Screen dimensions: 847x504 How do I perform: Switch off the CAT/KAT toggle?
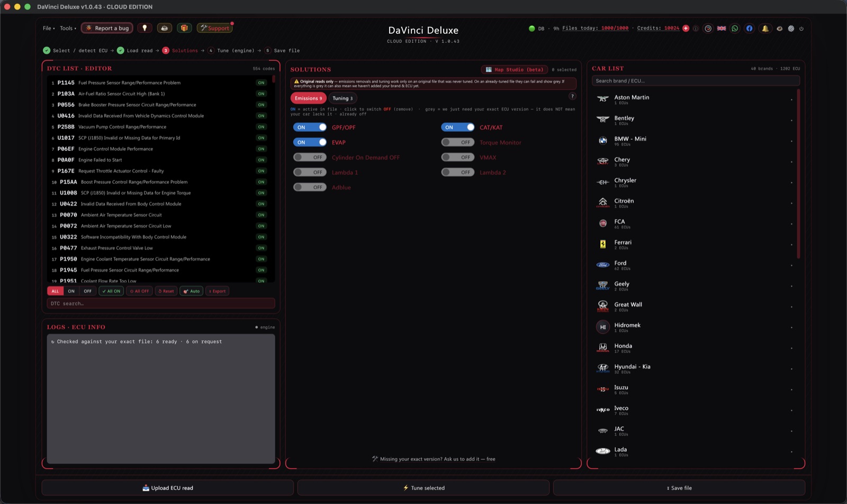coord(458,127)
